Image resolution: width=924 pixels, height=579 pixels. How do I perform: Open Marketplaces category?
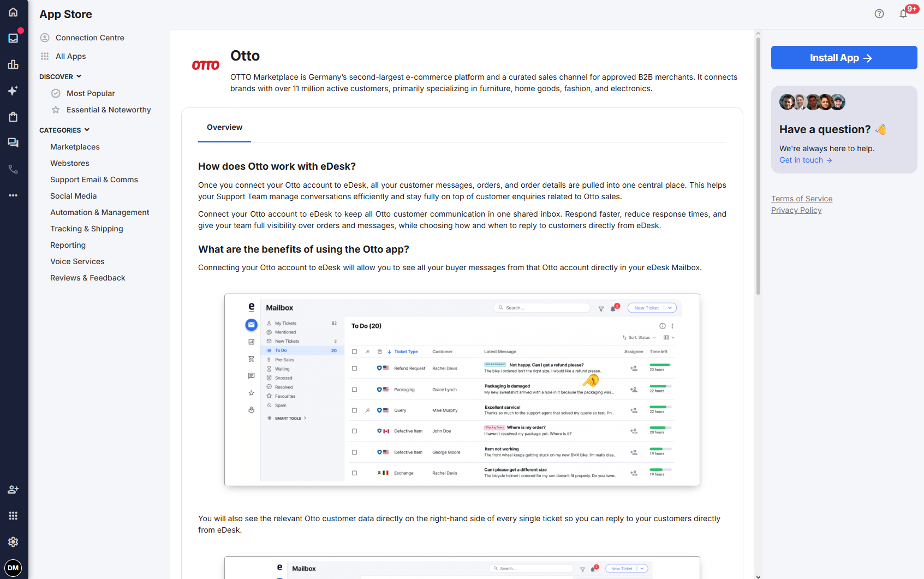(75, 147)
